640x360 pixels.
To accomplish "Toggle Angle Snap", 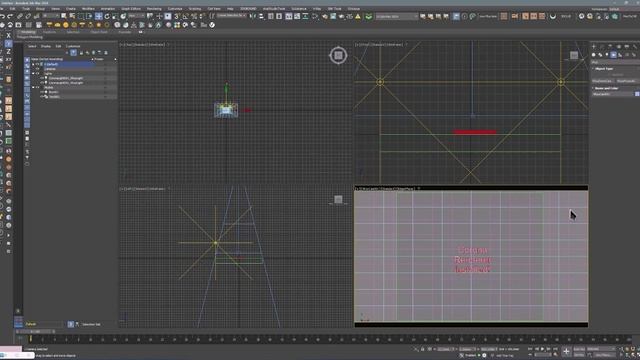I will [x=185, y=16].
